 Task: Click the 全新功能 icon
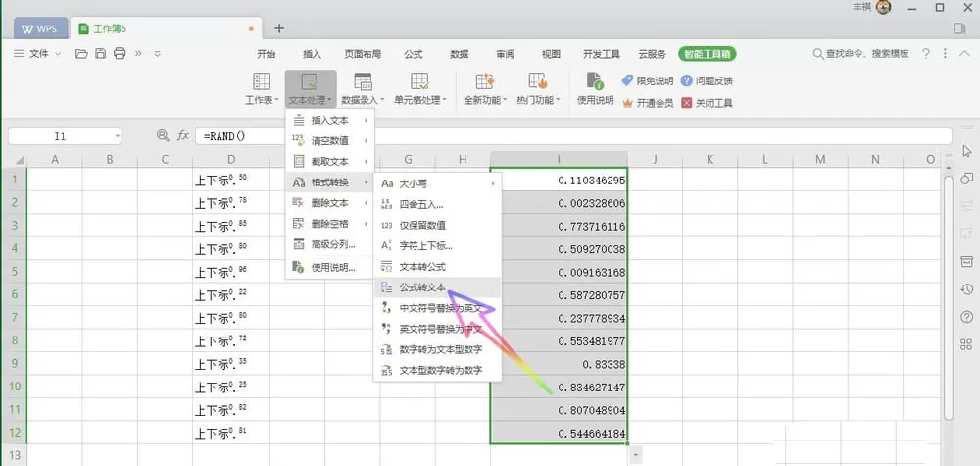(485, 81)
